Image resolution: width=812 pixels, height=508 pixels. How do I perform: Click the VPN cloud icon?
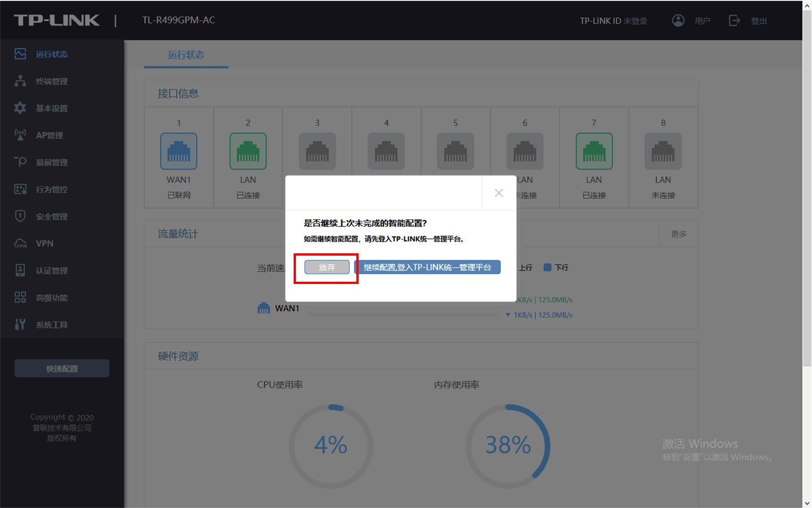(20, 243)
